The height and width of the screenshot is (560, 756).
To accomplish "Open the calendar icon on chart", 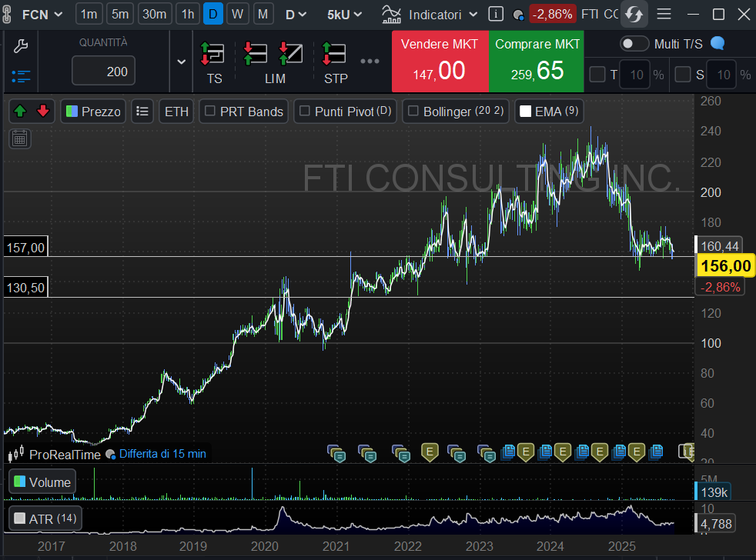I will 20,138.
